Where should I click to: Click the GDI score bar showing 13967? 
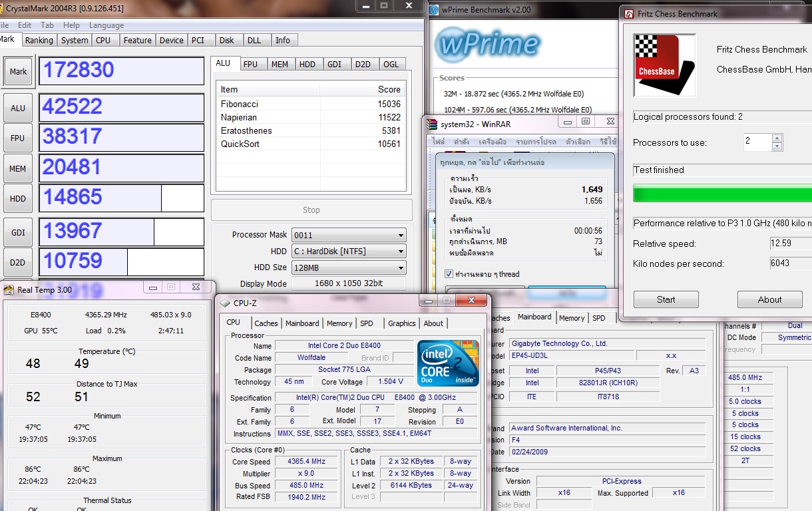122,232
